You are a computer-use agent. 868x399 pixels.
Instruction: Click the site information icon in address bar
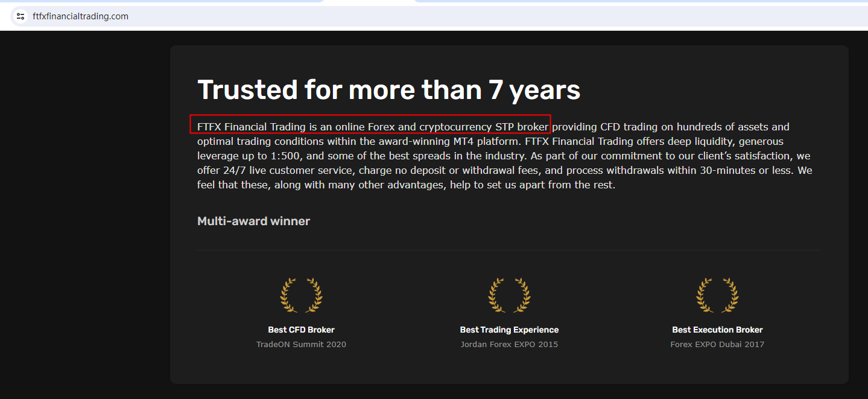tap(21, 16)
